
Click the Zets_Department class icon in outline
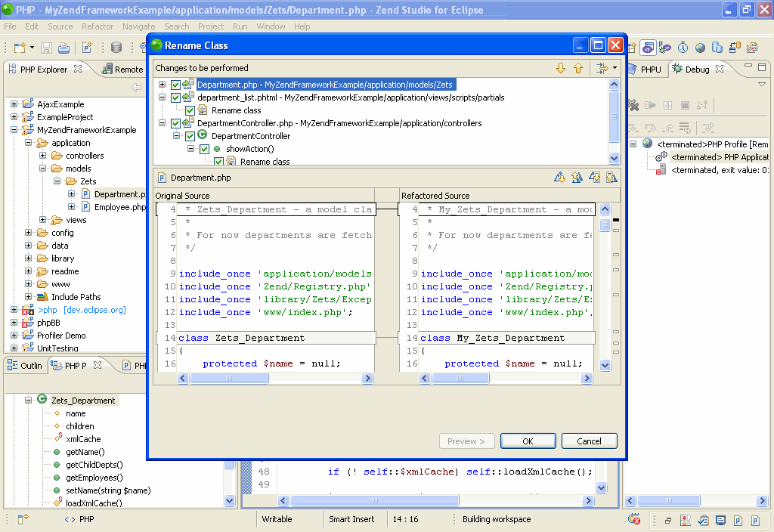click(x=42, y=399)
